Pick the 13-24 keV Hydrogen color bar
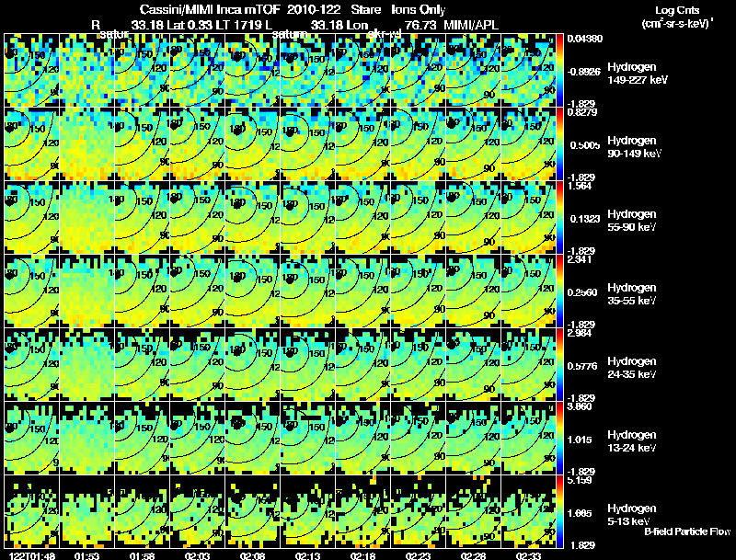 tap(559, 439)
